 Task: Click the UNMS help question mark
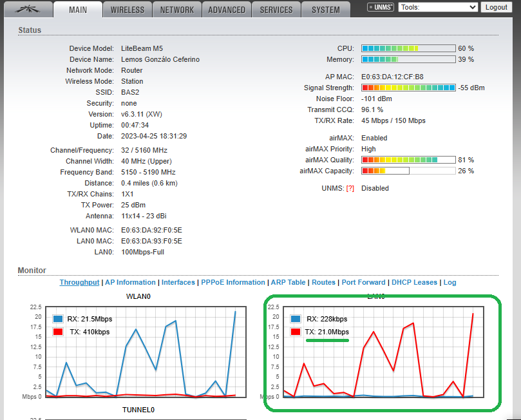coord(350,188)
